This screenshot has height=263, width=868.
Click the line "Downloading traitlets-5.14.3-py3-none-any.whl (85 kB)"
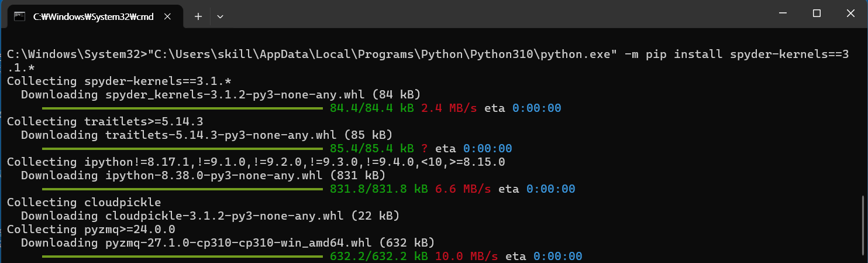[x=206, y=135]
